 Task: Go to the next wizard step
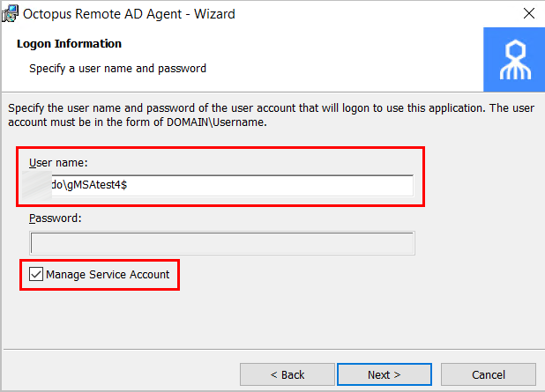click(384, 374)
